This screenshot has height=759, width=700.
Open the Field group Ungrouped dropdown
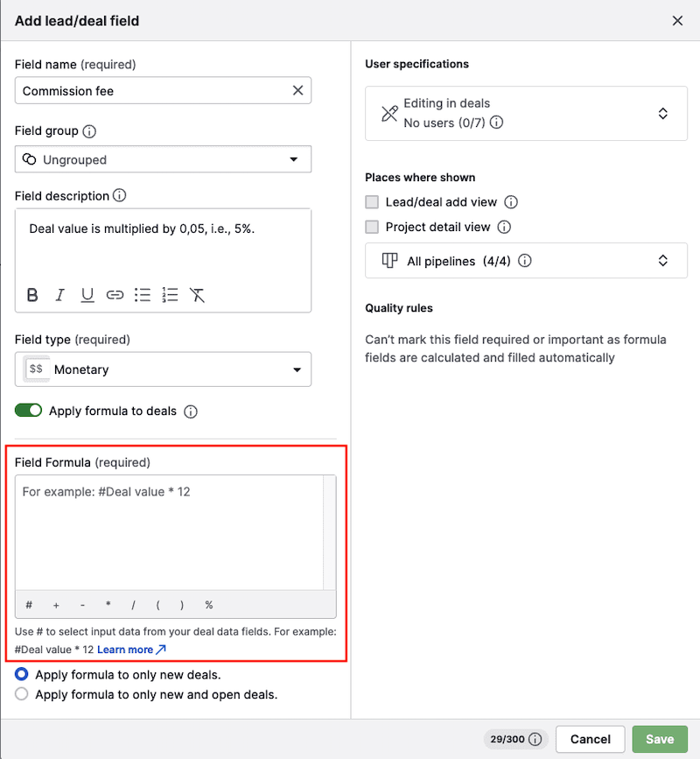163,159
